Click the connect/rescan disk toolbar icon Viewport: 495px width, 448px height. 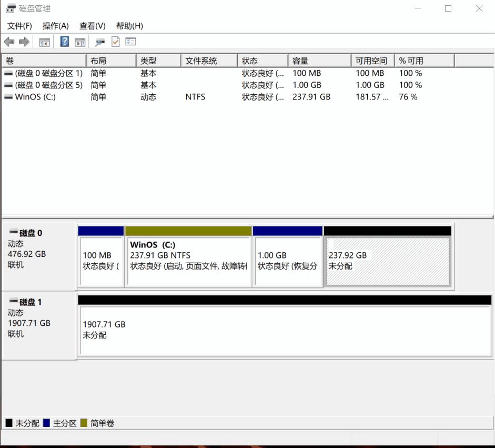(100, 42)
